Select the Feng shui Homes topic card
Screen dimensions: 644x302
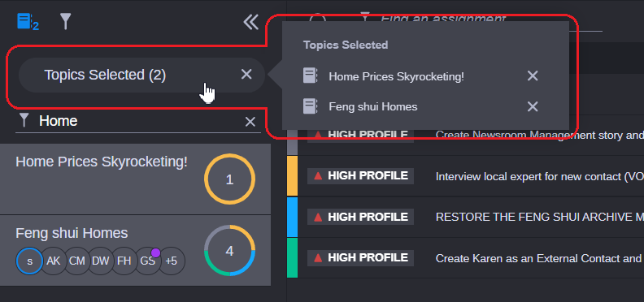pyautogui.click(x=135, y=251)
